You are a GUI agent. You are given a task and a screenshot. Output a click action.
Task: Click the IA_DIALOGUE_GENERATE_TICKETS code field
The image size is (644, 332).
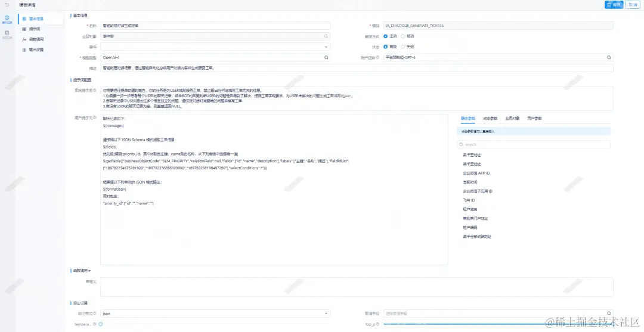(498, 26)
